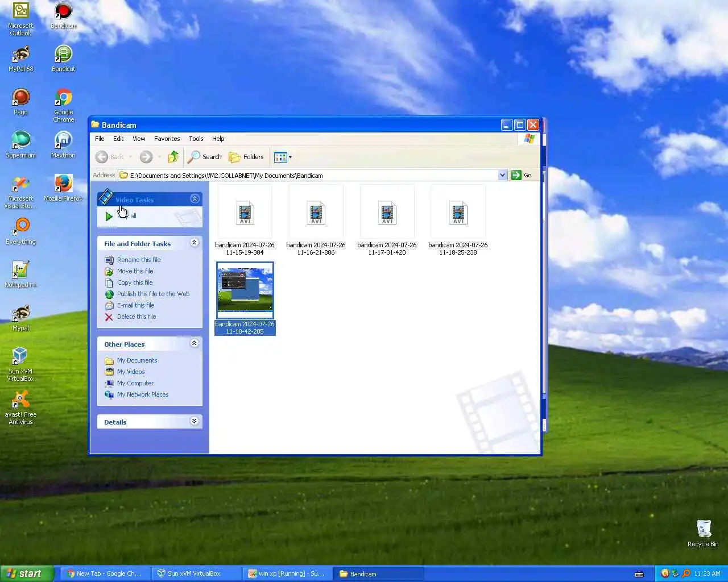This screenshot has height=582, width=728.
Task: Open avast! Free Antivirus shortcut
Action: 20,408
